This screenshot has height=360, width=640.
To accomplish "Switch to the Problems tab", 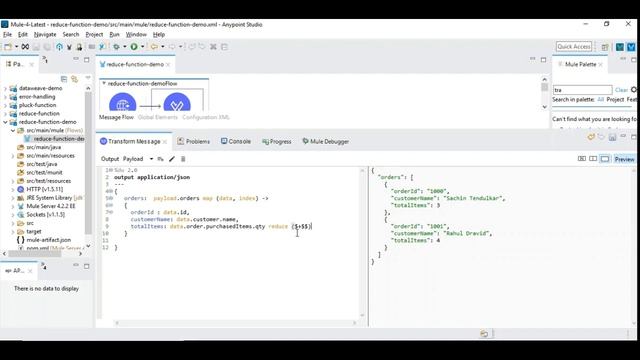I will (193, 142).
